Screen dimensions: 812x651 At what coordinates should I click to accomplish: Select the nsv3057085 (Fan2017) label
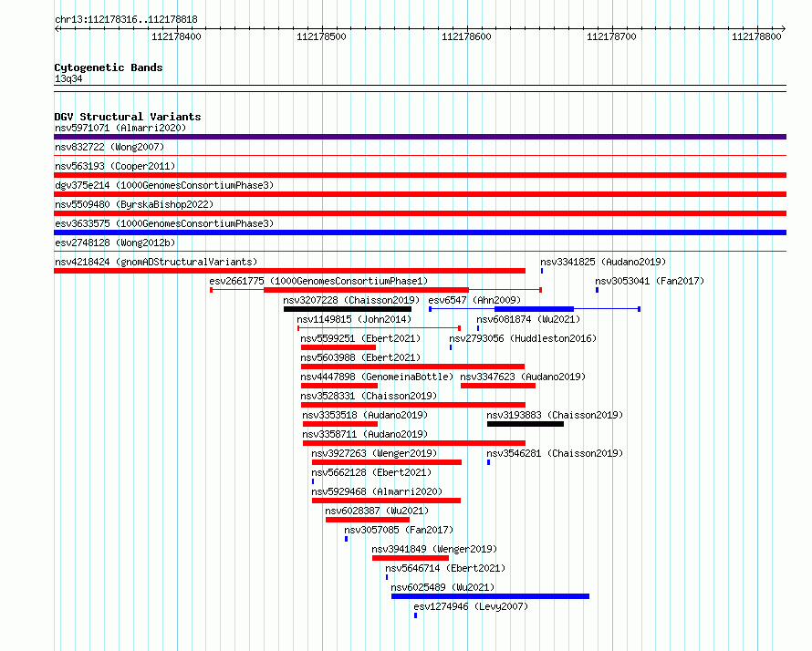[399, 530]
